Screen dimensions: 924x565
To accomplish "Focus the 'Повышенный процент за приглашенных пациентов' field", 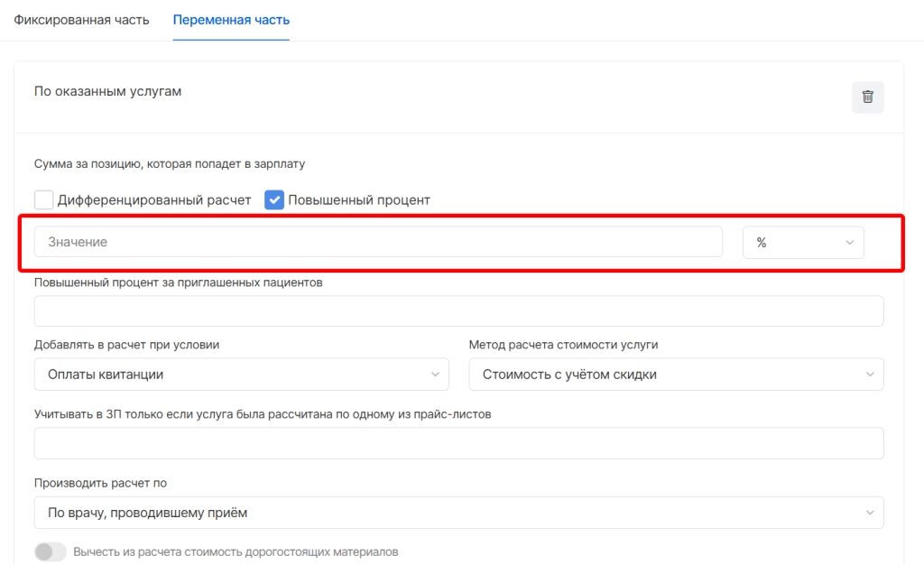I will tap(458, 310).
